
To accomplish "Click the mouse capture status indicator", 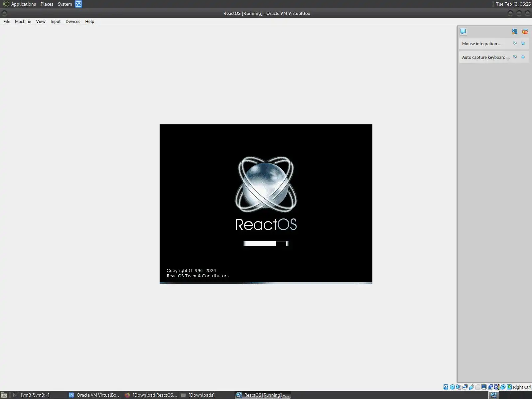I will click(x=503, y=387).
